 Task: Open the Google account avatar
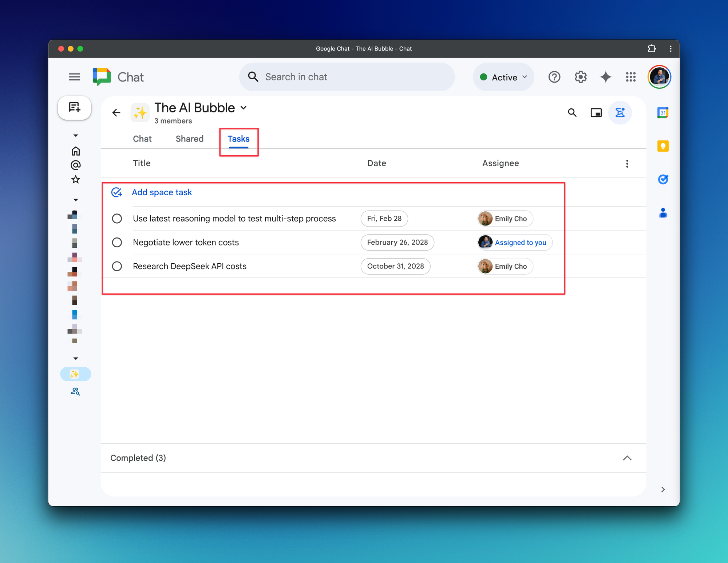click(x=659, y=77)
